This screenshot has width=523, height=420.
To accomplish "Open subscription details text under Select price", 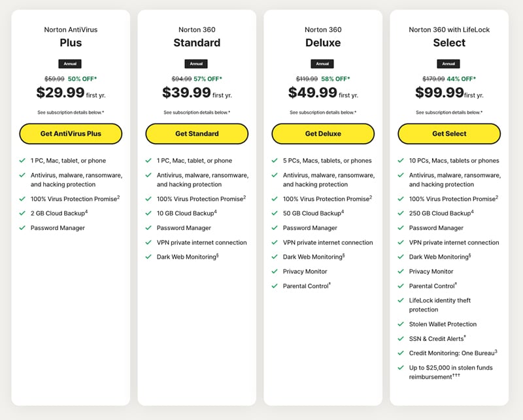I will click(x=449, y=112).
